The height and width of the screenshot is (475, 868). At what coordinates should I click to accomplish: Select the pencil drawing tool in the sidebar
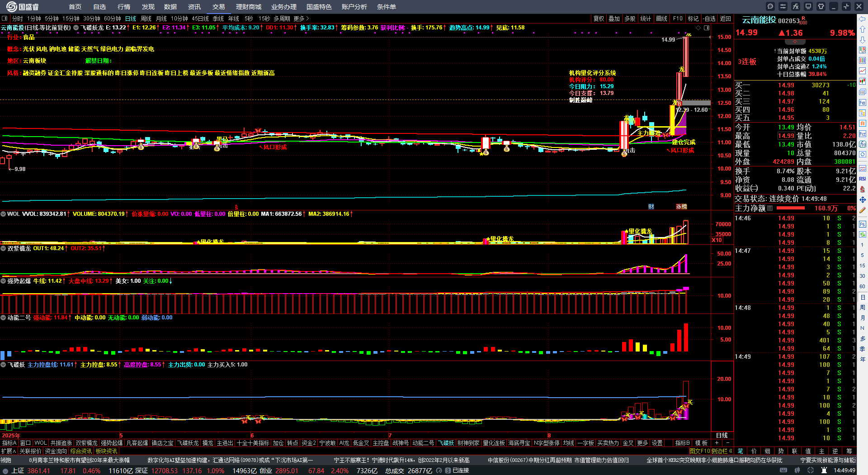coord(863,210)
